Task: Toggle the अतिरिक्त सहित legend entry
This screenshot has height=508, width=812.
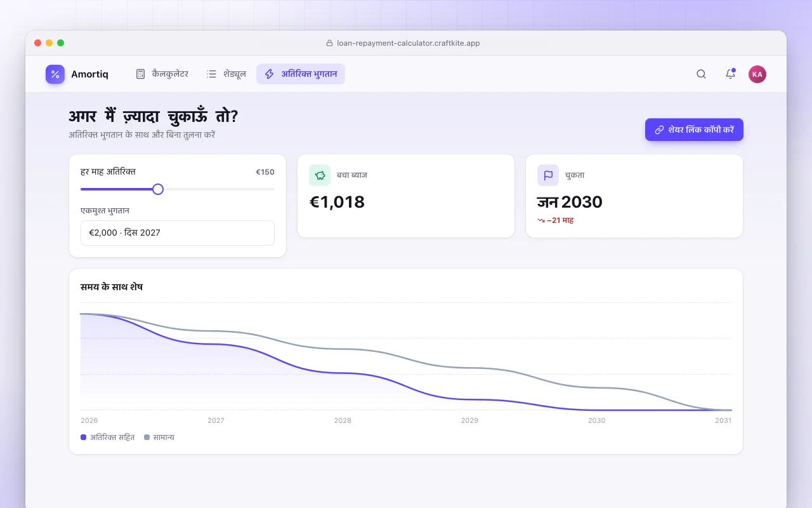Action: [108, 438]
